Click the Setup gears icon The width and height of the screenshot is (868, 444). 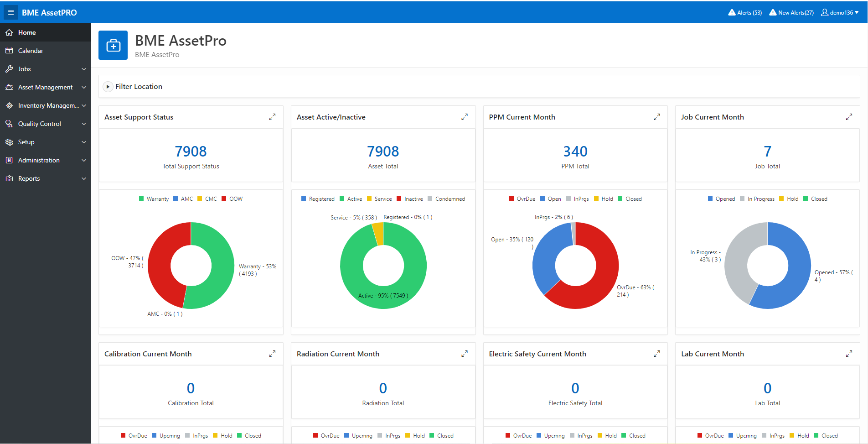tap(9, 142)
